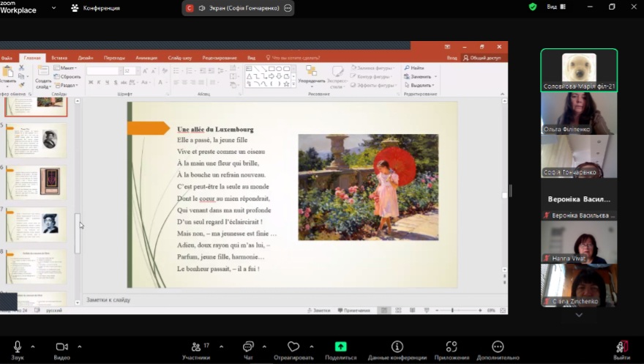Select star shape in shapes gallery
The height and width of the screenshot is (364, 644).
(286, 83)
